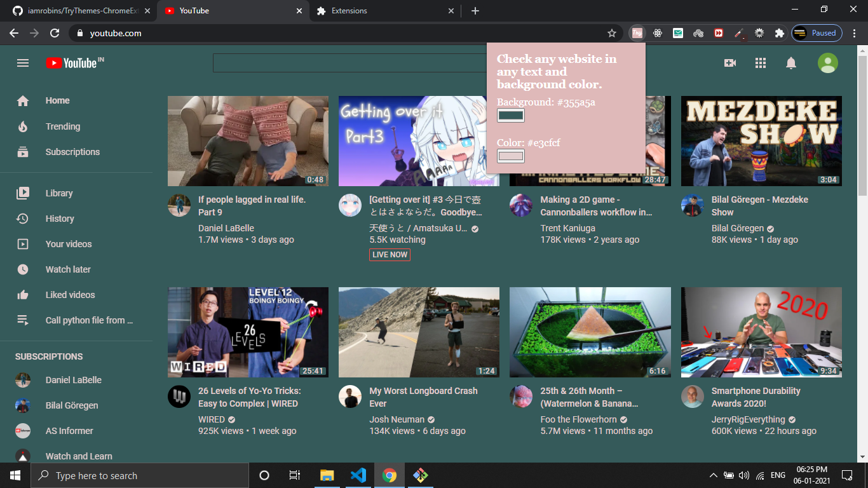Reload the YouTube page
The height and width of the screenshot is (488, 868).
(x=55, y=33)
